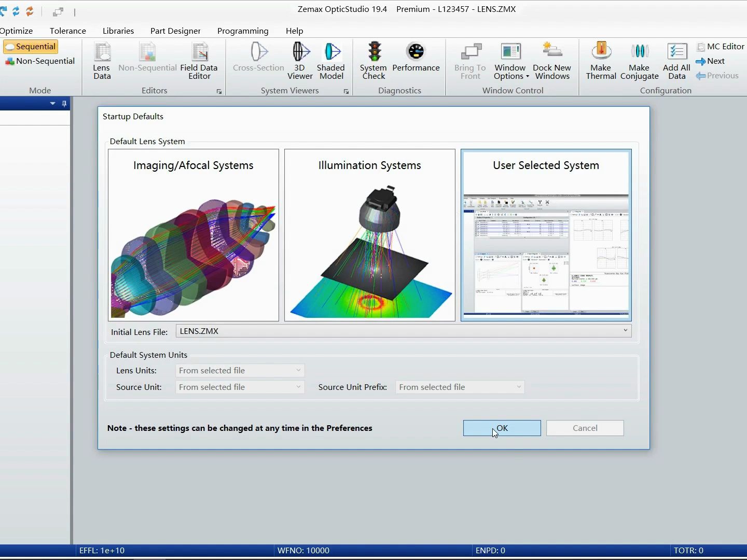This screenshot has height=560, width=747.
Task: Open the Libraries ribbon tab
Action: coord(118,31)
